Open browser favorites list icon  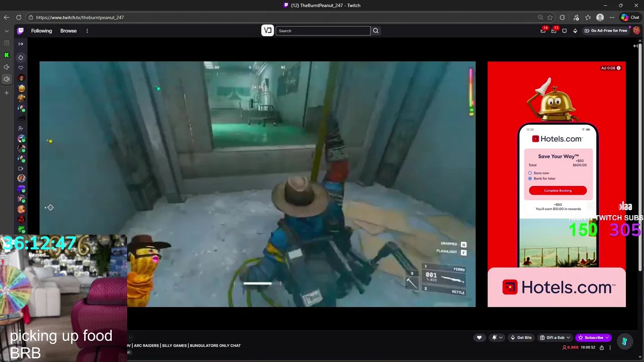click(588, 18)
